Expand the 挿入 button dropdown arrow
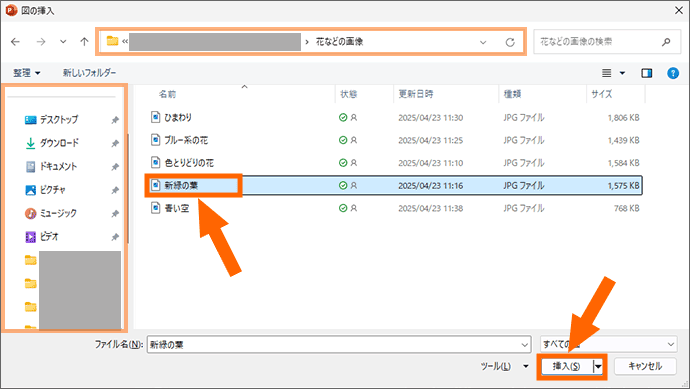 click(x=598, y=366)
